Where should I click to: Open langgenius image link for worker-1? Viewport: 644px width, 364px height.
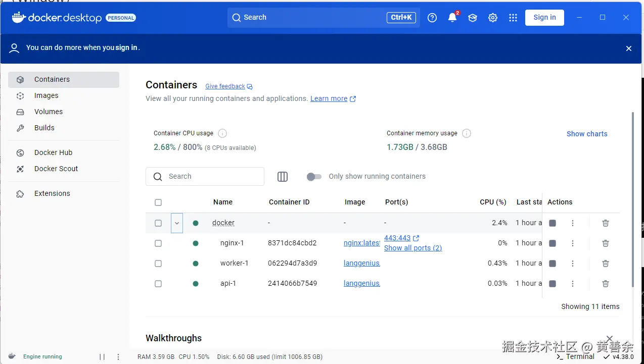[x=361, y=264]
